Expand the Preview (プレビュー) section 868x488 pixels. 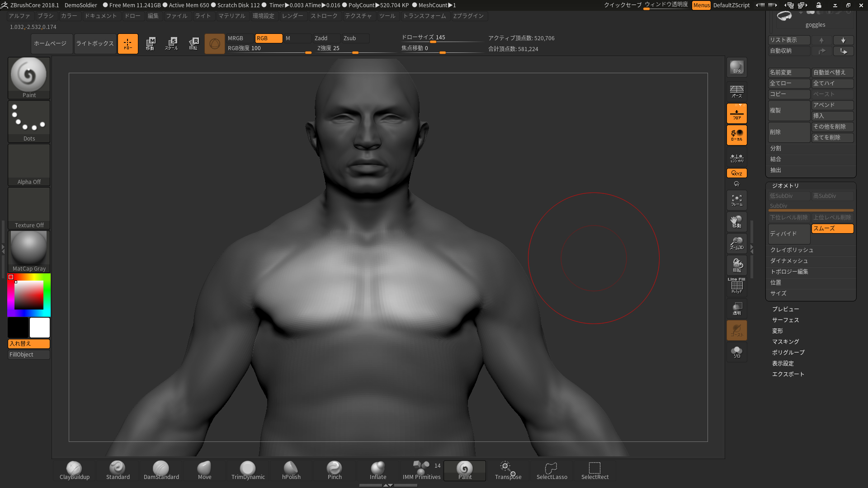[x=786, y=309]
